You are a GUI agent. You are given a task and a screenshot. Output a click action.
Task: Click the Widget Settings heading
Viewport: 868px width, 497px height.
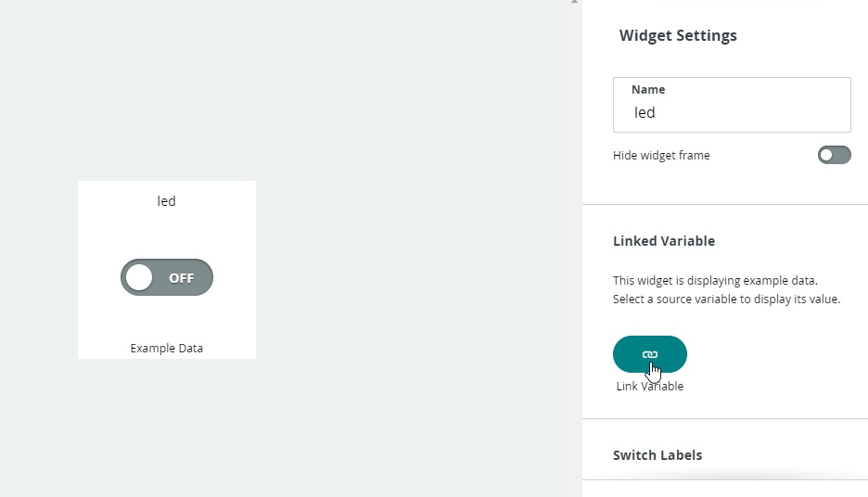coord(678,35)
